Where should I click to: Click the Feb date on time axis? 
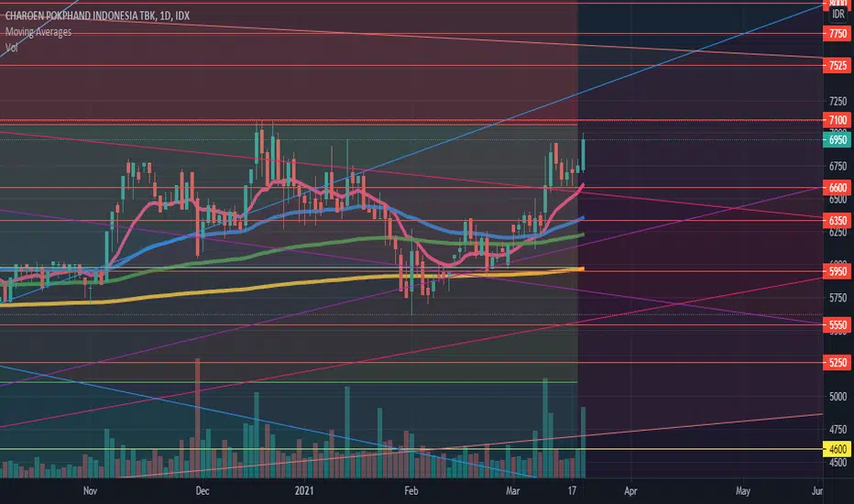click(411, 491)
